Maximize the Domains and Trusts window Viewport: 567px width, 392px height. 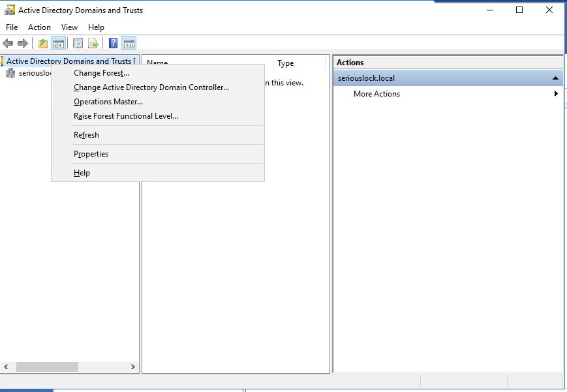[x=519, y=10]
